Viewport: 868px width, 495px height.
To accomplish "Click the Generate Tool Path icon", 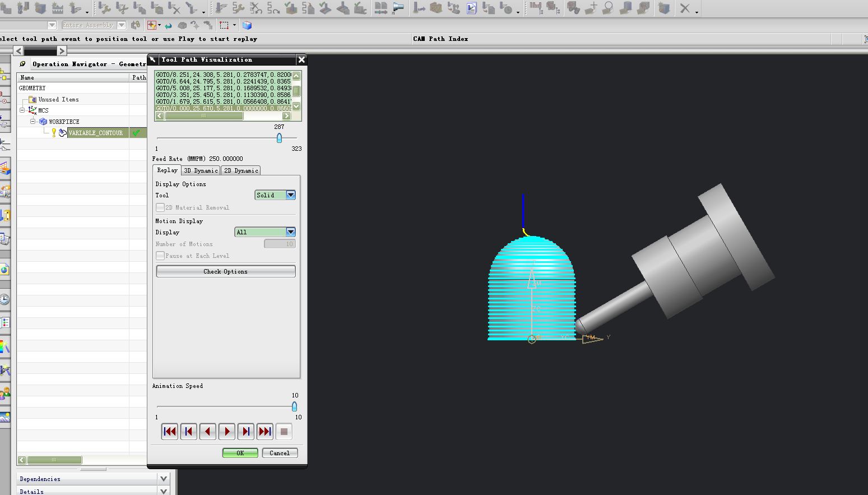I will point(221,8).
